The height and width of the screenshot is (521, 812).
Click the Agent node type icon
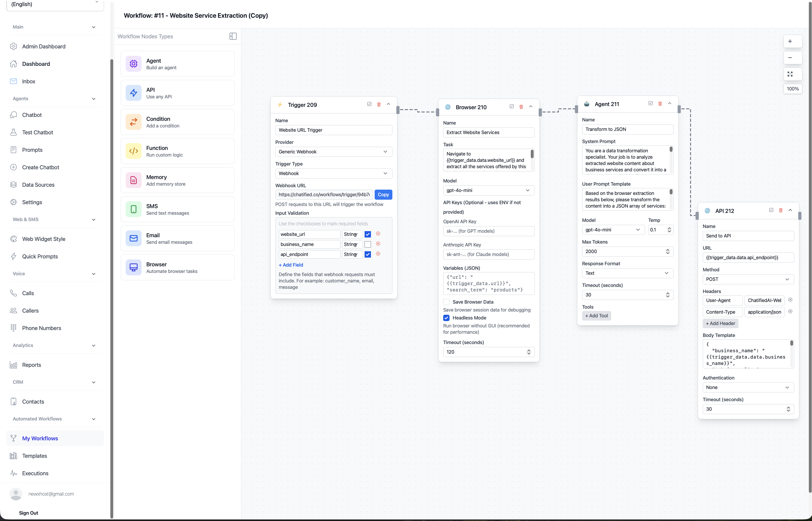click(133, 63)
